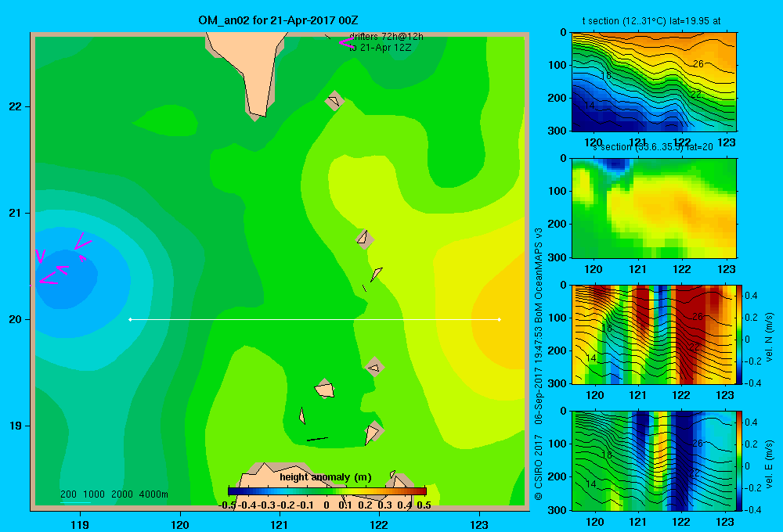Screen dimensions: 783x532
Task: Click the island just above the 19°N line near 121.5°E
Action: pos(325,390)
